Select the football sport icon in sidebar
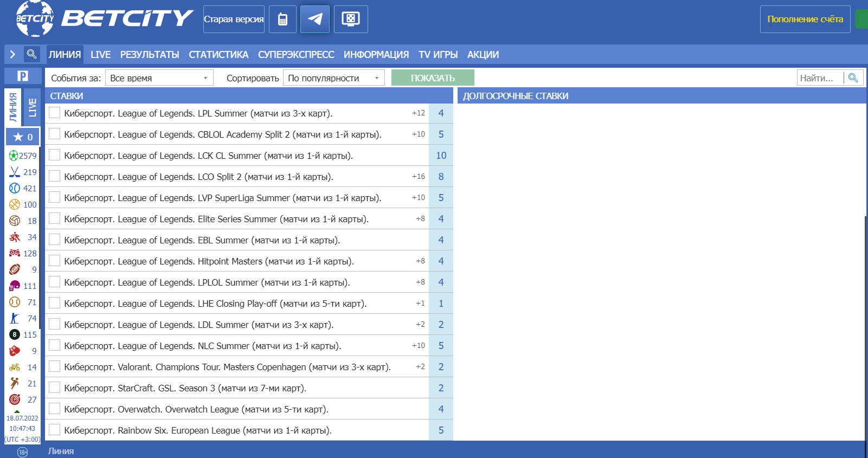This screenshot has width=868, height=458. point(14,156)
